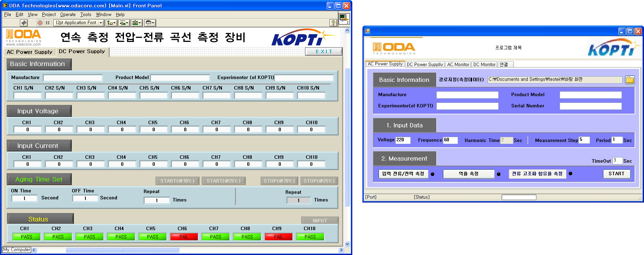Click the START button under Measurement
Image resolution: width=644 pixels, height=255 pixels.
(616, 174)
